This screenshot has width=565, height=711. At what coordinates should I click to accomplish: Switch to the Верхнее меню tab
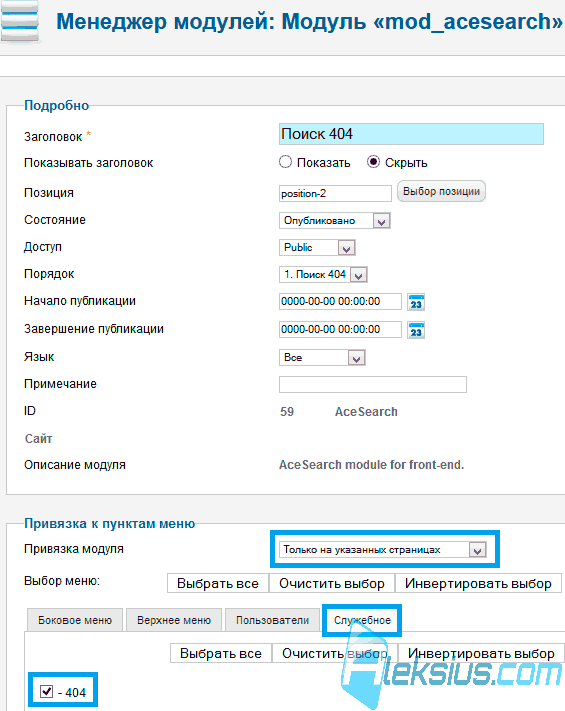[x=174, y=620]
